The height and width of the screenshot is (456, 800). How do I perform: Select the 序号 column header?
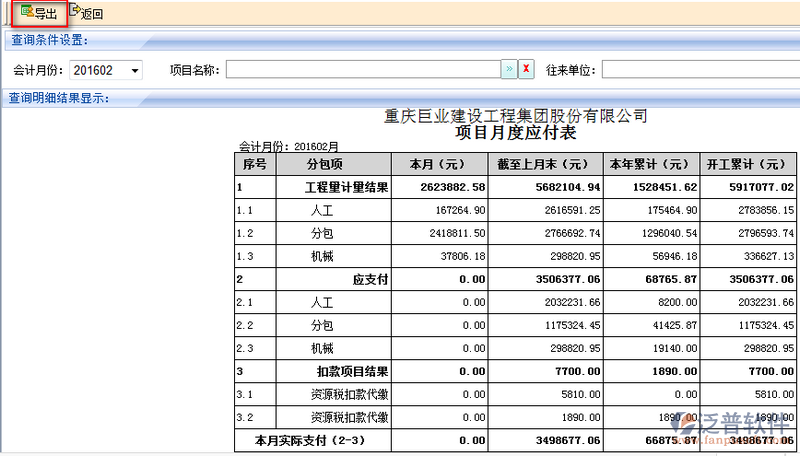255,164
